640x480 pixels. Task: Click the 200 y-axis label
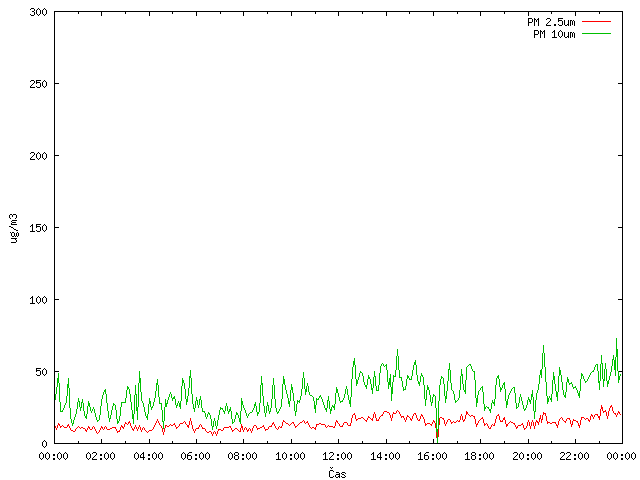[38, 156]
